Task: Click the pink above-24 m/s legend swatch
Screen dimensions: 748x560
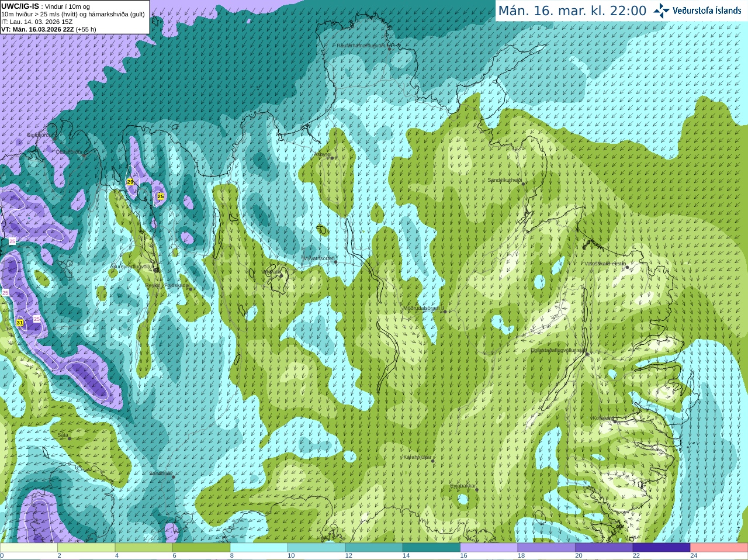Action: (x=719, y=548)
